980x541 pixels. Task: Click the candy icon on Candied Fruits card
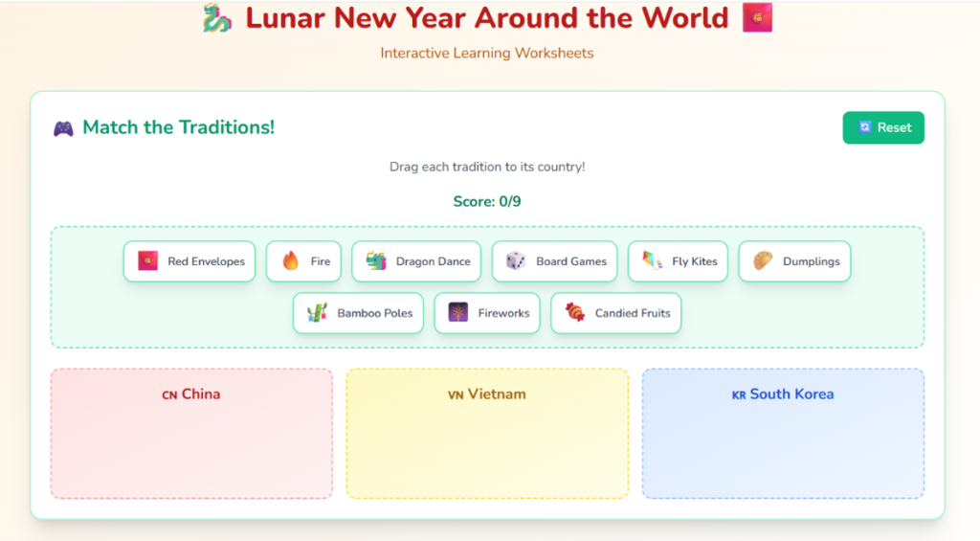575,312
